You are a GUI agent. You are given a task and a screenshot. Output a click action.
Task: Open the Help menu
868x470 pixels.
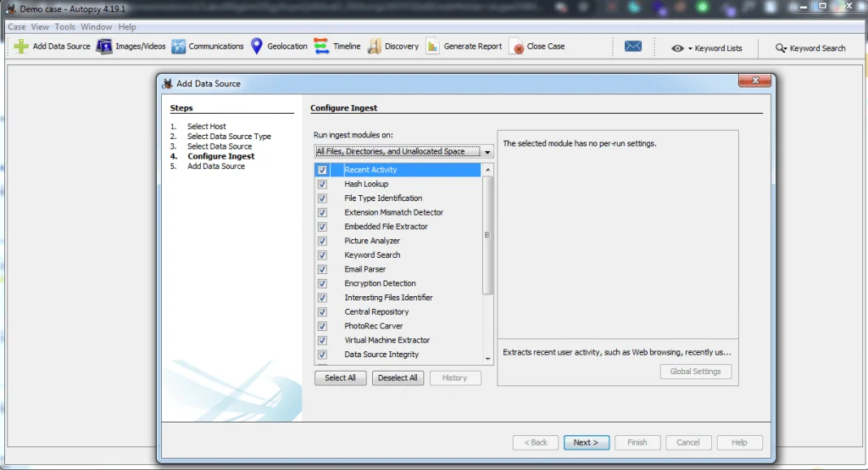127,26
